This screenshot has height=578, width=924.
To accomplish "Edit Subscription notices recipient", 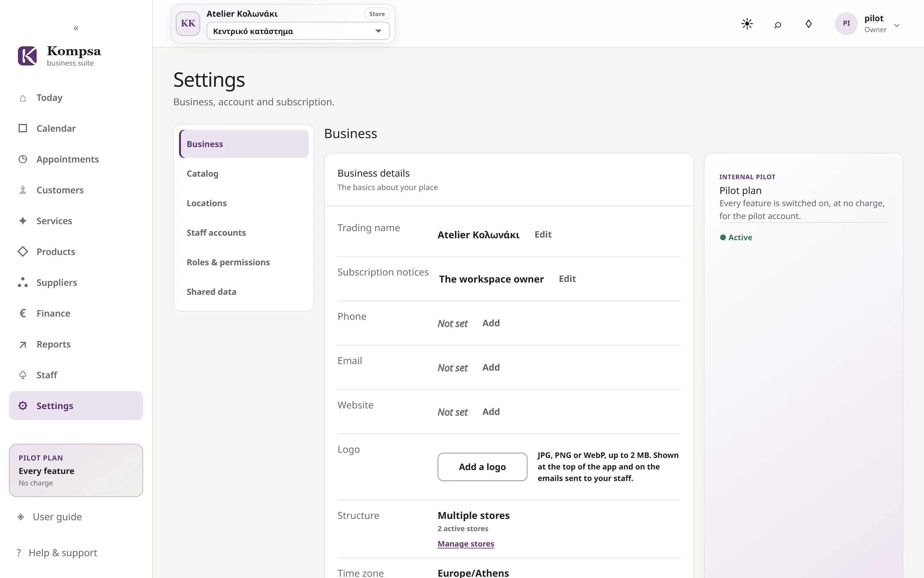I will pos(567,279).
